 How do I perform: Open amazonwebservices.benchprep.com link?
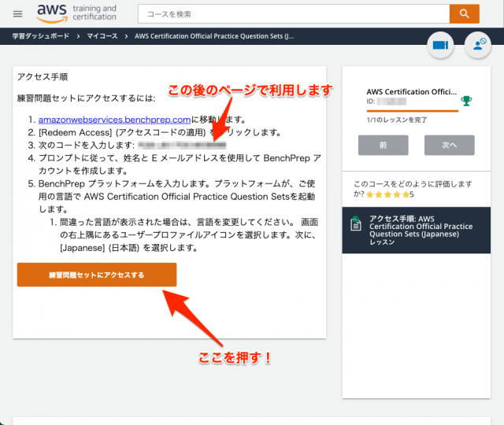[114, 120]
